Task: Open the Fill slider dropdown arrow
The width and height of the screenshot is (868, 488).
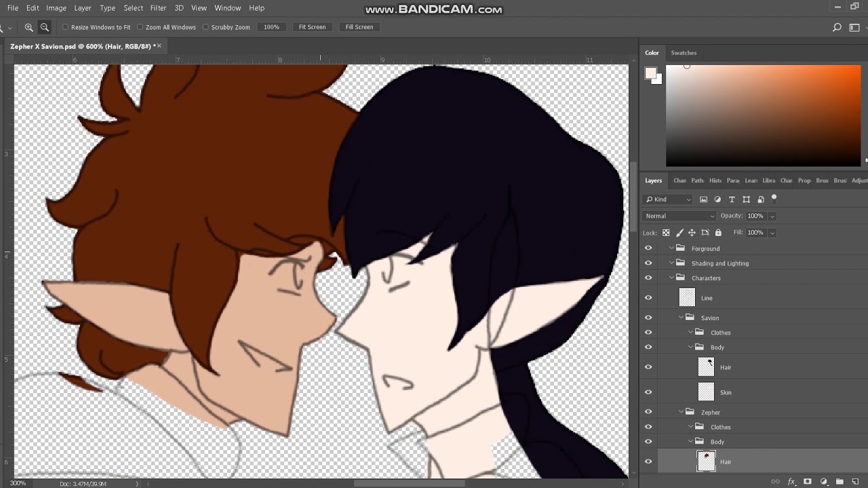Action: pyautogui.click(x=772, y=232)
